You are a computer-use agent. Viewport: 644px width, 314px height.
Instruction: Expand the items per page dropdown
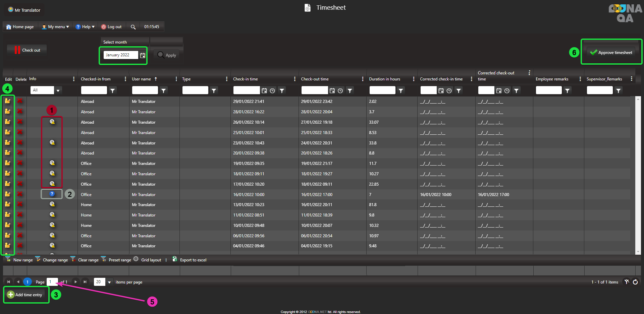pos(109,282)
